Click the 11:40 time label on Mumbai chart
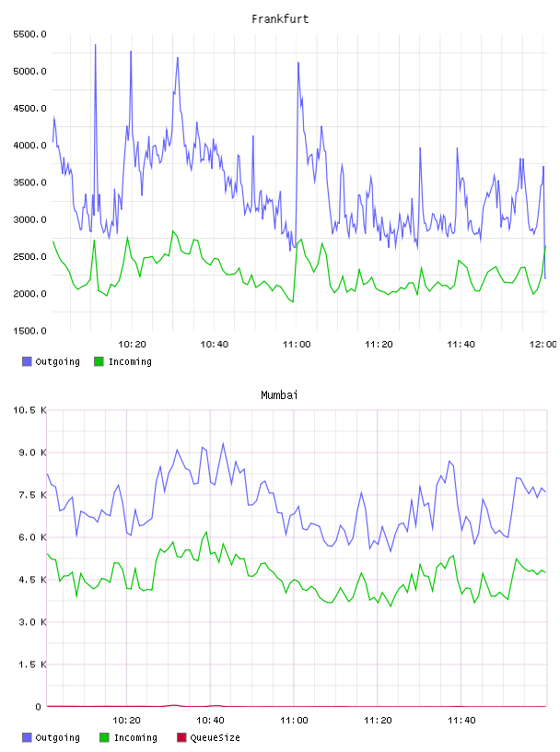 [x=461, y=721]
